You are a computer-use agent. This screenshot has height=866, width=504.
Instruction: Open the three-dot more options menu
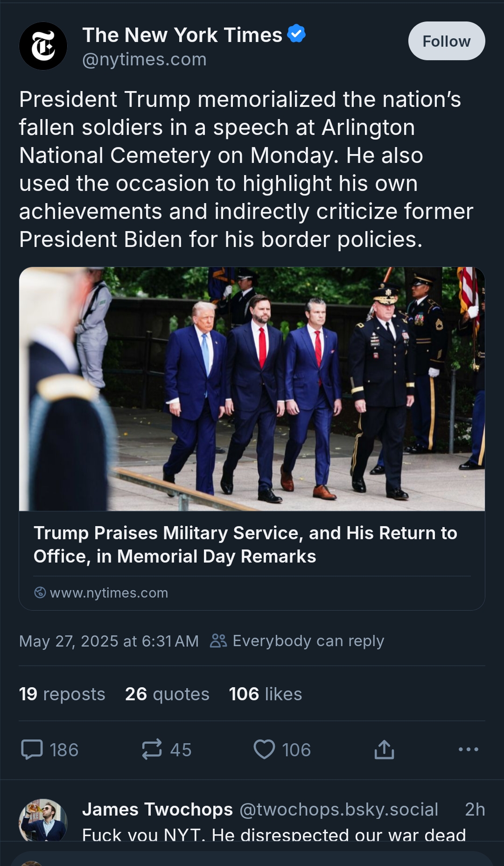(468, 749)
